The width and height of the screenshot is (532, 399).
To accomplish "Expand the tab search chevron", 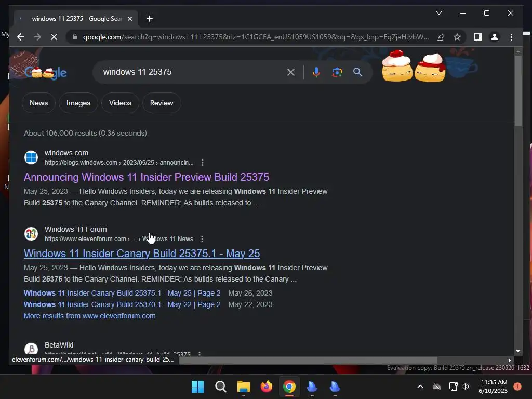I will pyautogui.click(x=438, y=13).
